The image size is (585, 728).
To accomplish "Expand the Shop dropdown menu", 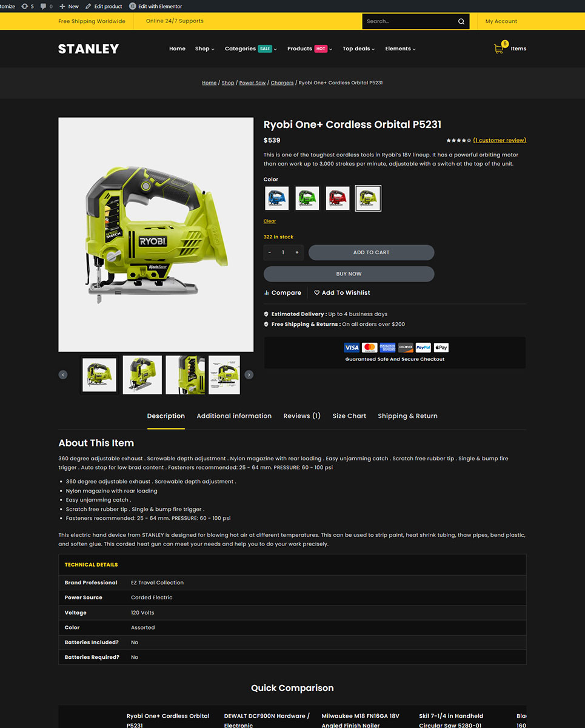I will [204, 49].
